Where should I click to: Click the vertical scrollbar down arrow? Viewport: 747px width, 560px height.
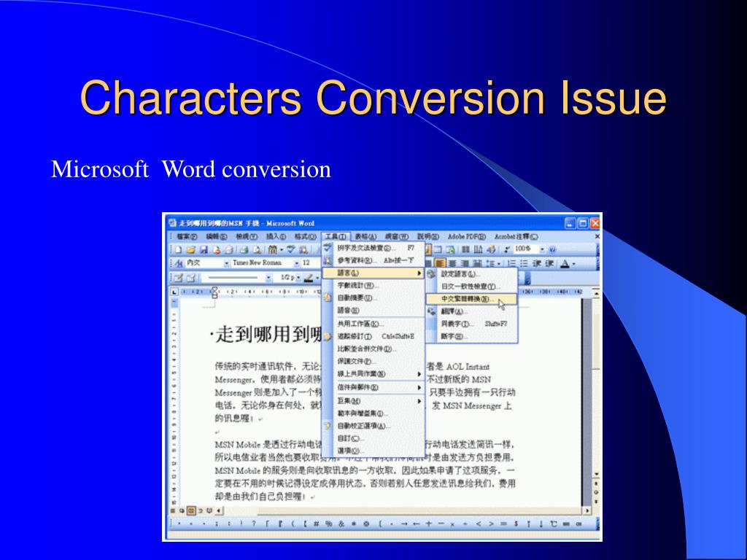[x=595, y=474]
